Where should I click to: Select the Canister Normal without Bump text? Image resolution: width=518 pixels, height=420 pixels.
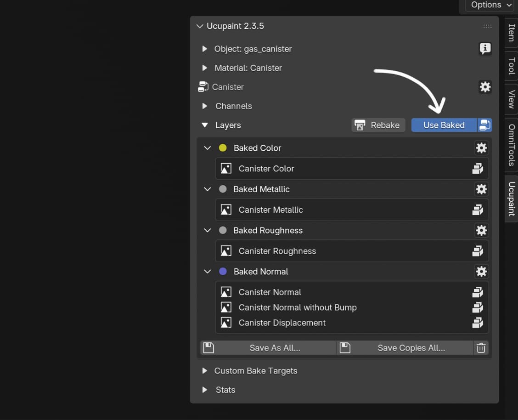pyautogui.click(x=298, y=307)
